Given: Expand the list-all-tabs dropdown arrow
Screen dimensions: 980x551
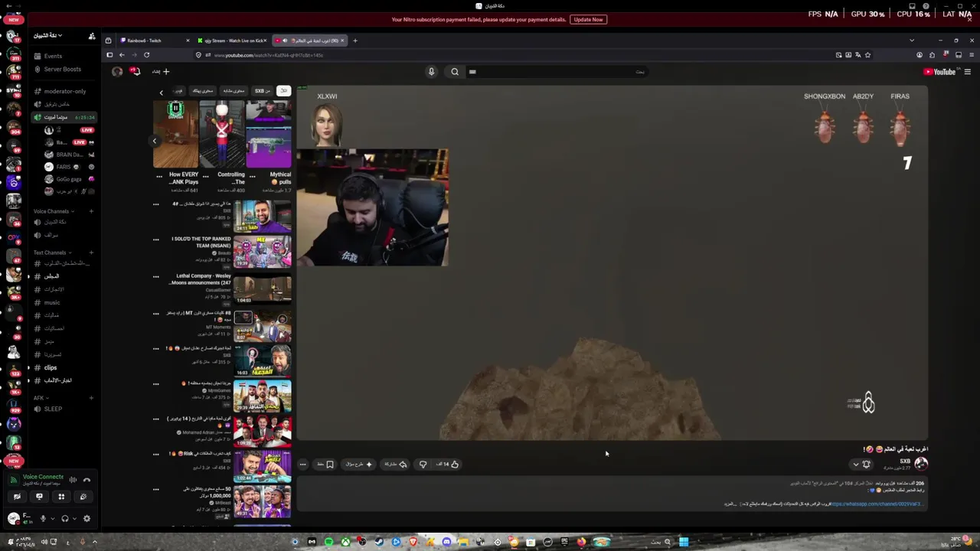Looking at the screenshot, I should click(x=911, y=41).
